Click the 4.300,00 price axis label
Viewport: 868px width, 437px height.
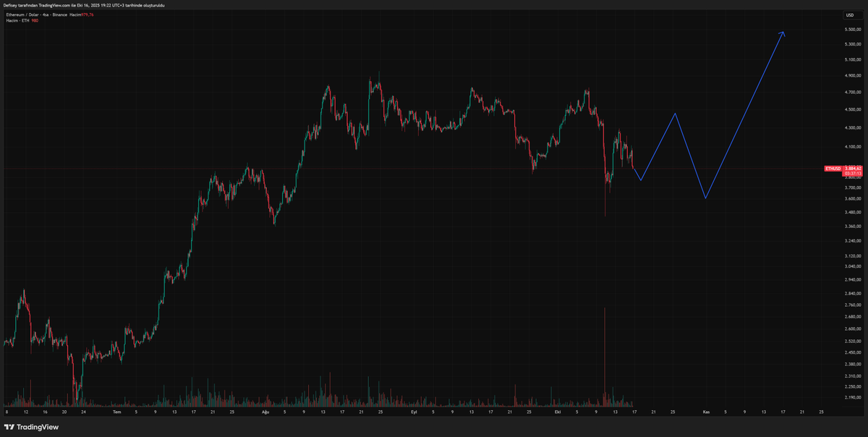(x=852, y=128)
